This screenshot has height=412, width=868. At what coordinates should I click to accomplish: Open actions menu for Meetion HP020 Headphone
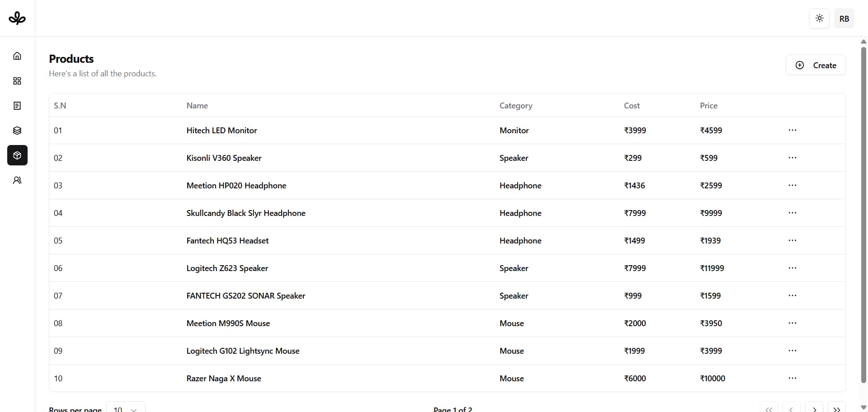793,185
